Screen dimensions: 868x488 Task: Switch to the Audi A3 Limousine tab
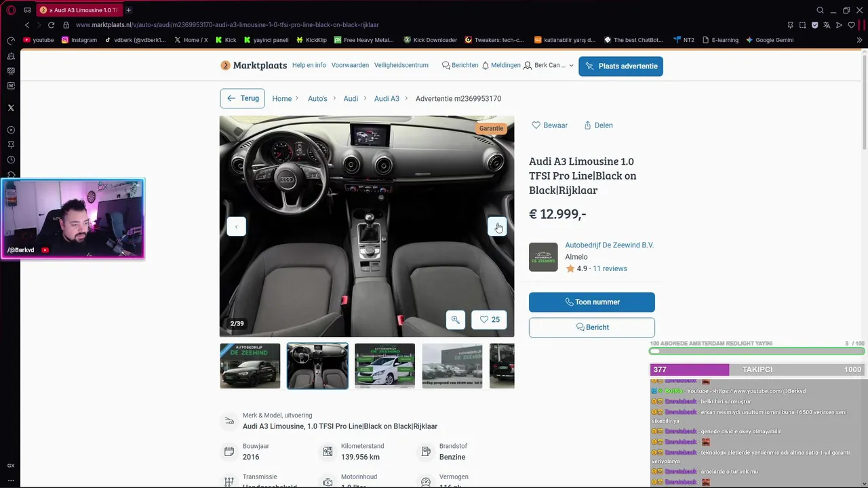(79, 10)
